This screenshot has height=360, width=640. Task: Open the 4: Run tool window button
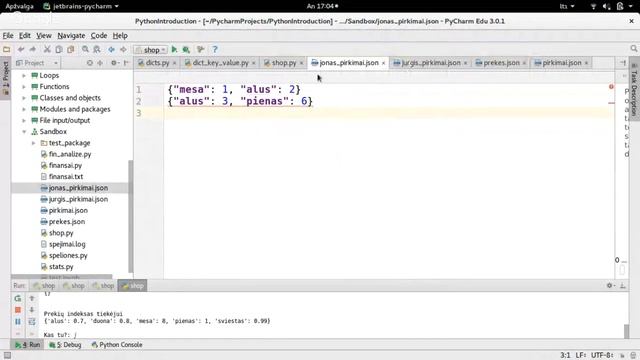(27, 345)
